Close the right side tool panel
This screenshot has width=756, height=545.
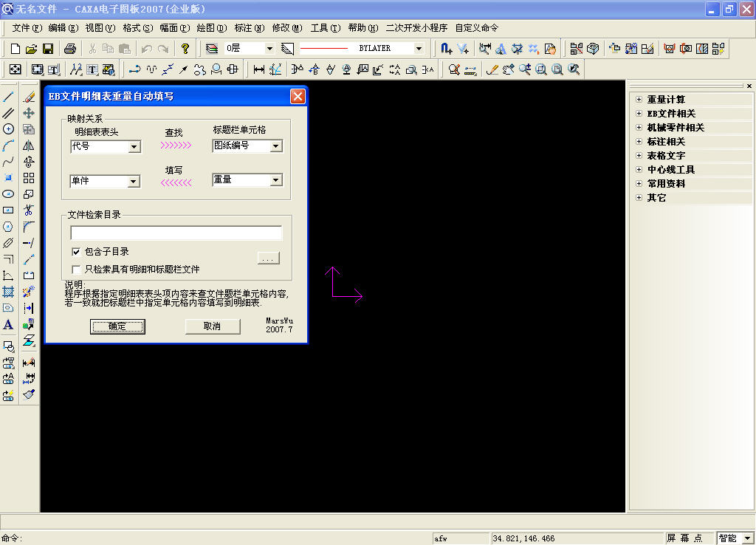[x=749, y=86]
